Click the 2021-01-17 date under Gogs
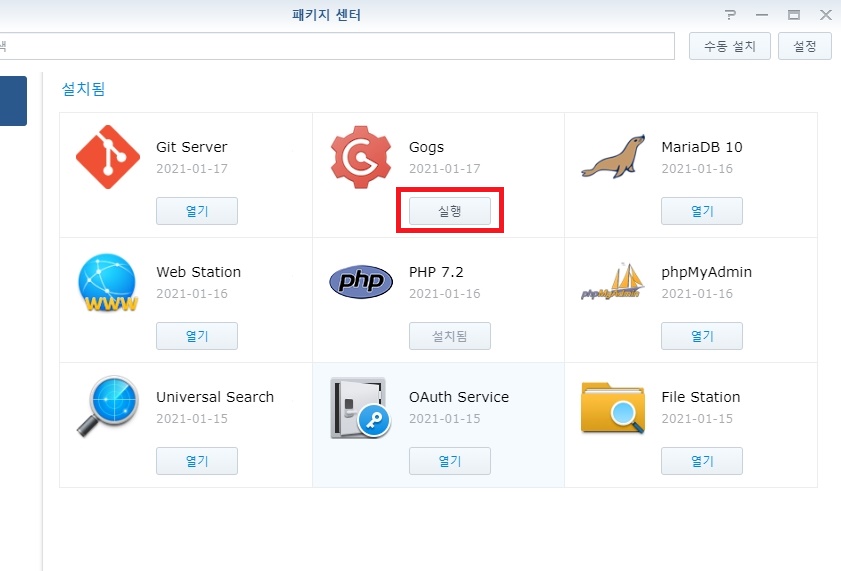The height and width of the screenshot is (571, 841). 445,169
